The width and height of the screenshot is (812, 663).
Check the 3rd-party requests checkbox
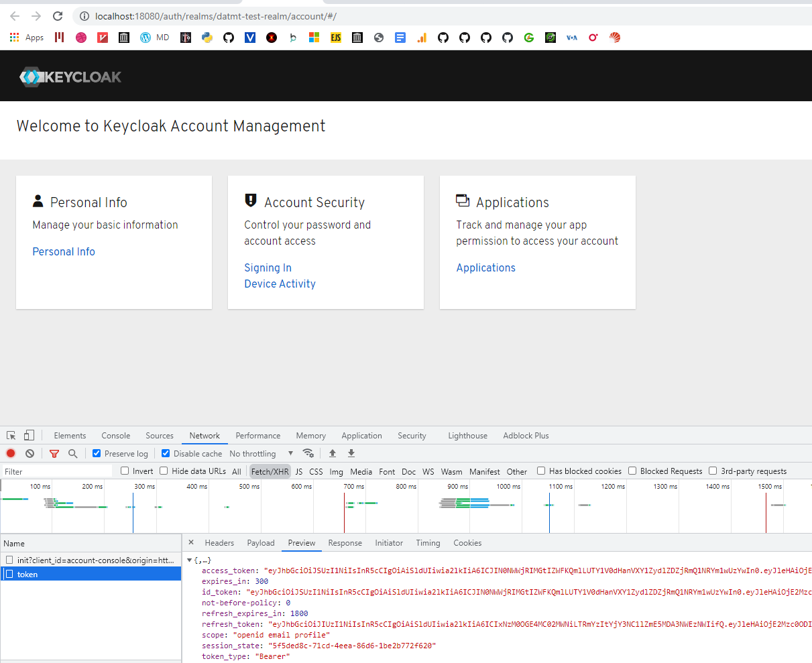(x=713, y=471)
